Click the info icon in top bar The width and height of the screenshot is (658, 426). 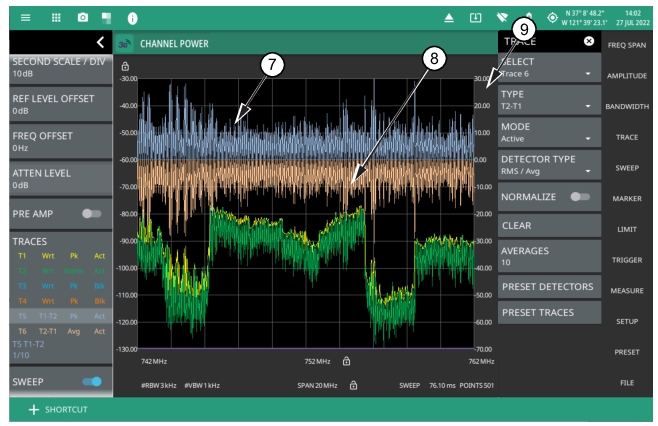tap(133, 18)
